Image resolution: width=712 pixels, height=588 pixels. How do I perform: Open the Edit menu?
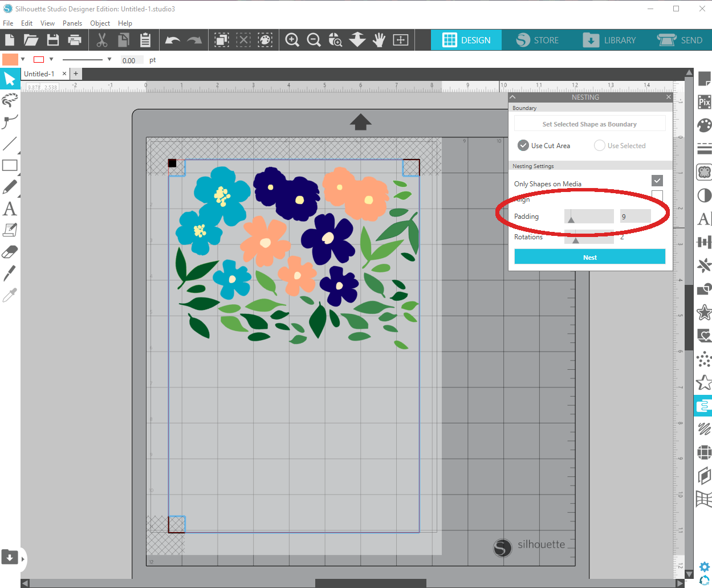pyautogui.click(x=27, y=23)
